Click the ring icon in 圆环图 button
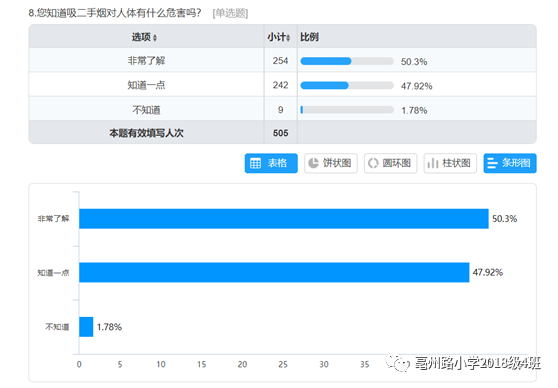Image resolution: width=558 pixels, height=388 pixels. [x=373, y=163]
